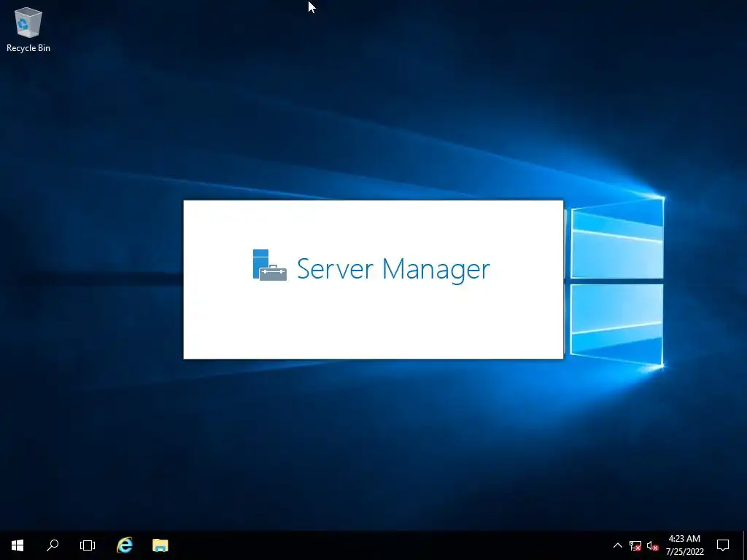Open the network status tray icon
The width and height of the screenshot is (747, 560).
click(635, 545)
